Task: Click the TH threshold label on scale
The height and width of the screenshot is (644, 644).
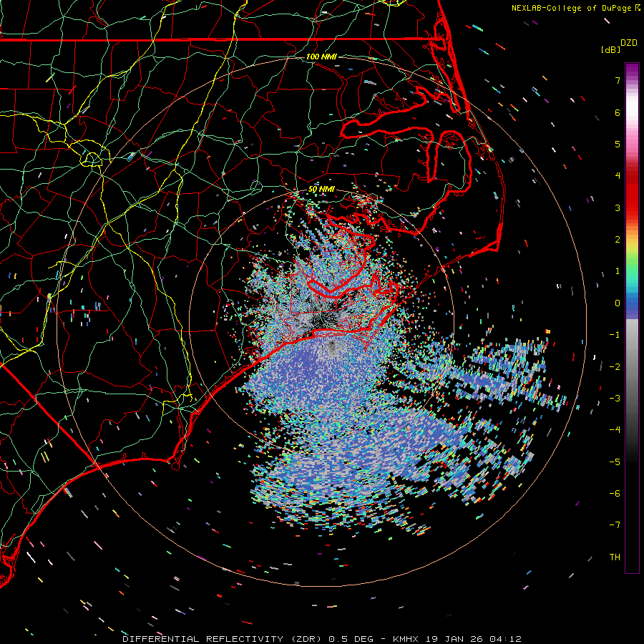Action: (615, 557)
